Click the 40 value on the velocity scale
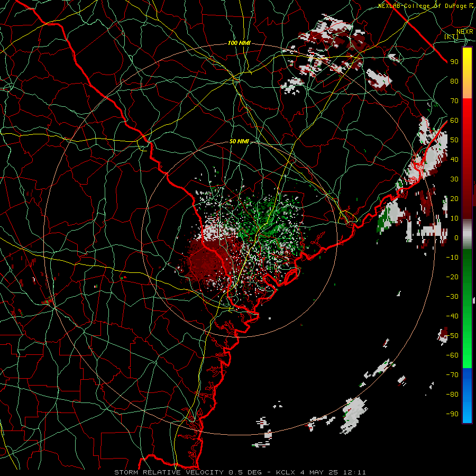The height and width of the screenshot is (476, 476). pos(454,159)
